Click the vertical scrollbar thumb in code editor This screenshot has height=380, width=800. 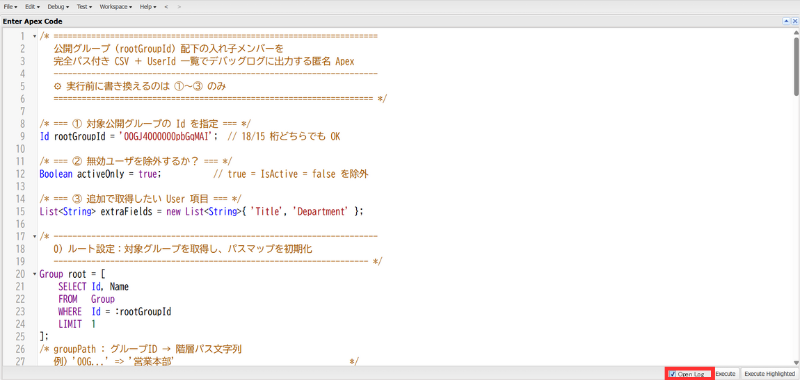click(x=796, y=65)
